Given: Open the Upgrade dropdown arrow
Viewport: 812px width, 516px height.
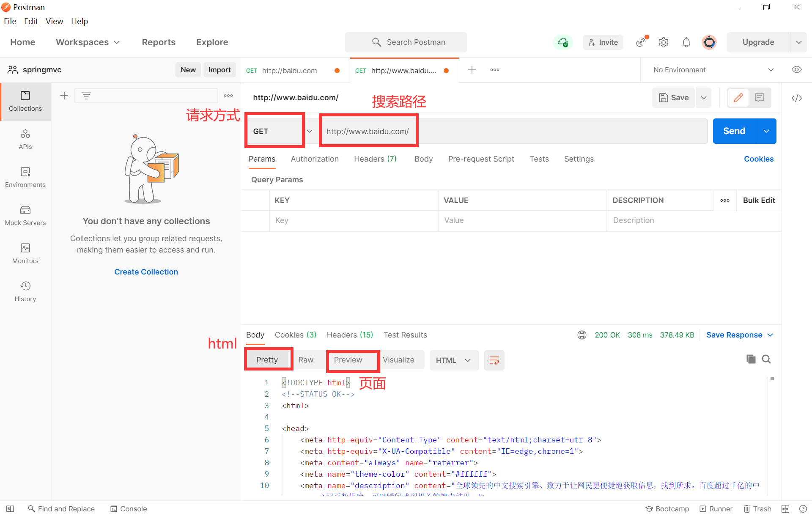Looking at the screenshot, I should click(798, 42).
